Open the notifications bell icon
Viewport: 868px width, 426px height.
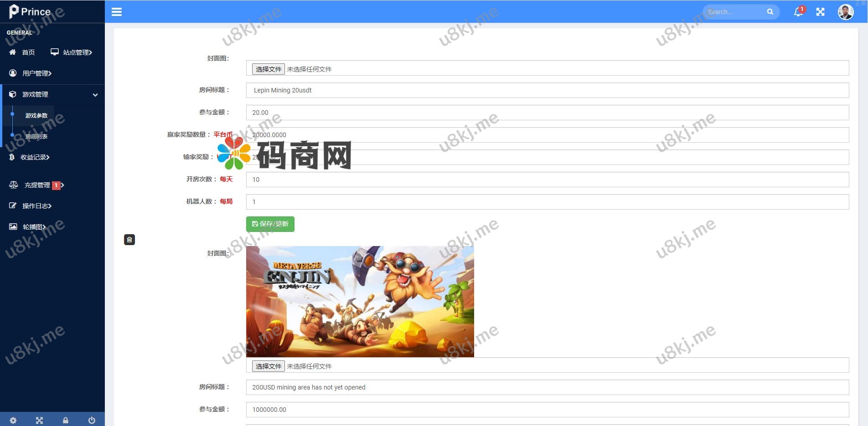(x=798, y=12)
